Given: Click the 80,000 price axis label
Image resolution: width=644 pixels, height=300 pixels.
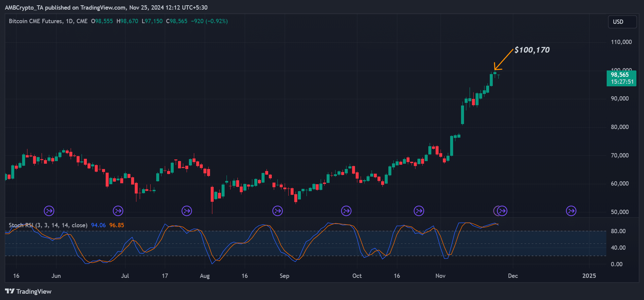Looking at the screenshot, I should tap(620, 127).
